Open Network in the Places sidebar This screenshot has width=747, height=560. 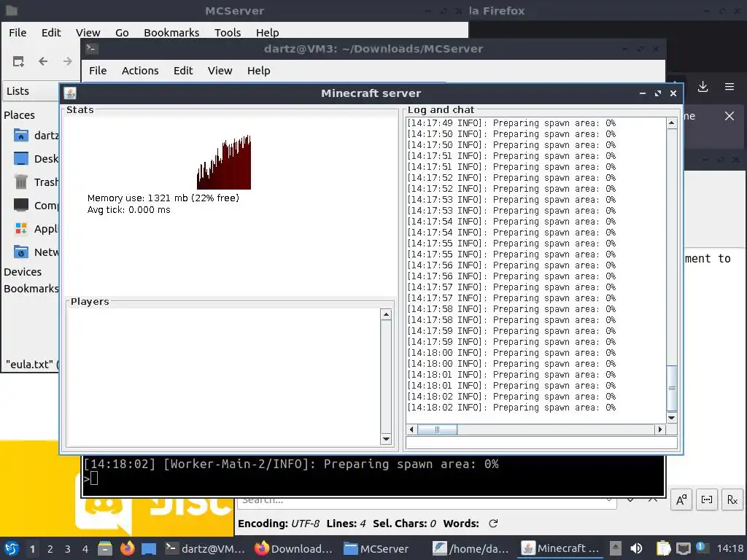pyautogui.click(x=36, y=252)
